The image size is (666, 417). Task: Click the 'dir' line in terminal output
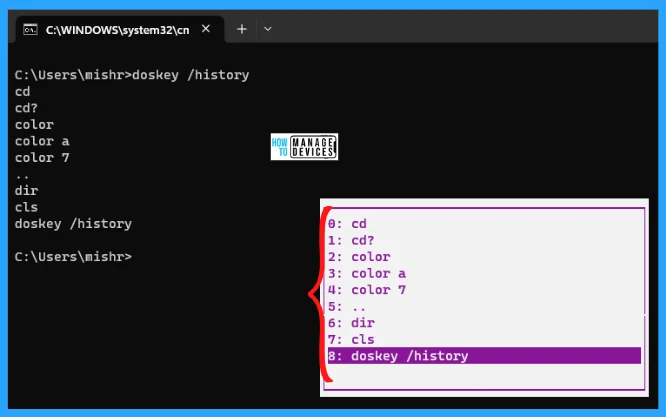coord(26,191)
